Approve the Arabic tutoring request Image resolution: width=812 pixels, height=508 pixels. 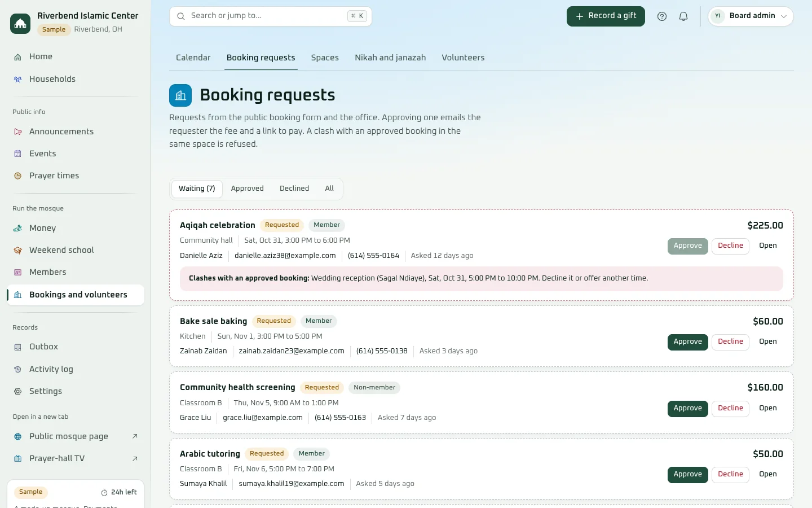(x=688, y=475)
